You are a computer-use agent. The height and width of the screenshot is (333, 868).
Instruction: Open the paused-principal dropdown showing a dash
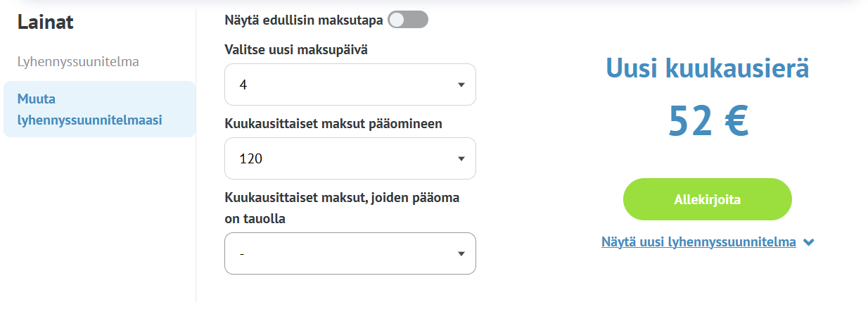pos(350,253)
